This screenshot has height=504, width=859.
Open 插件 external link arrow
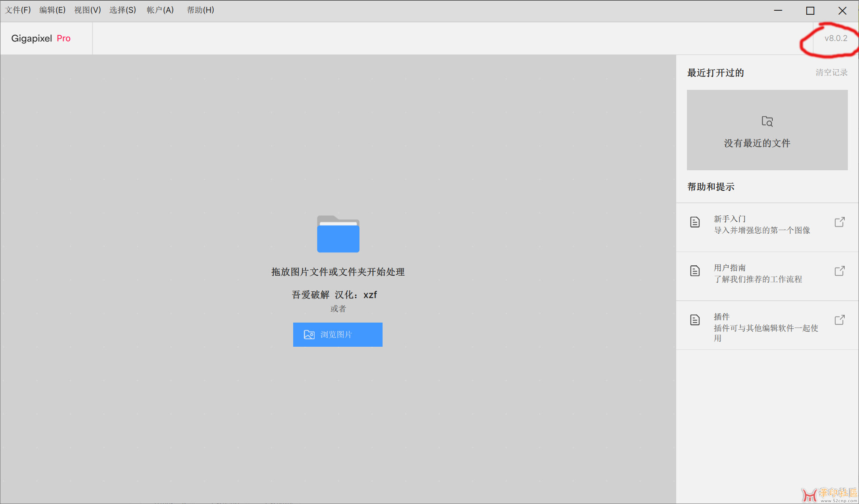point(839,320)
